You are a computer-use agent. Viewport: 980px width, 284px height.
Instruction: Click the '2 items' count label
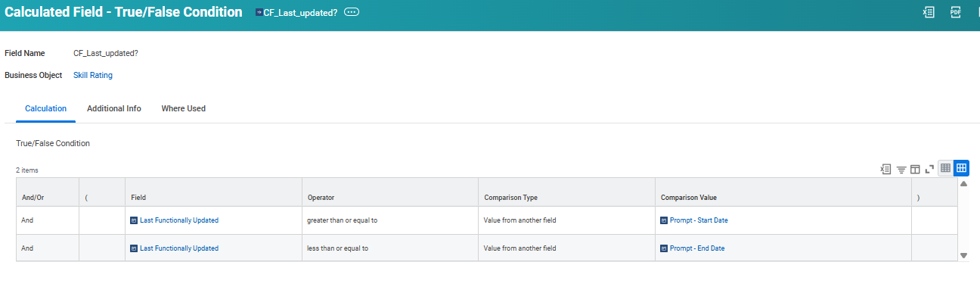tap(27, 170)
